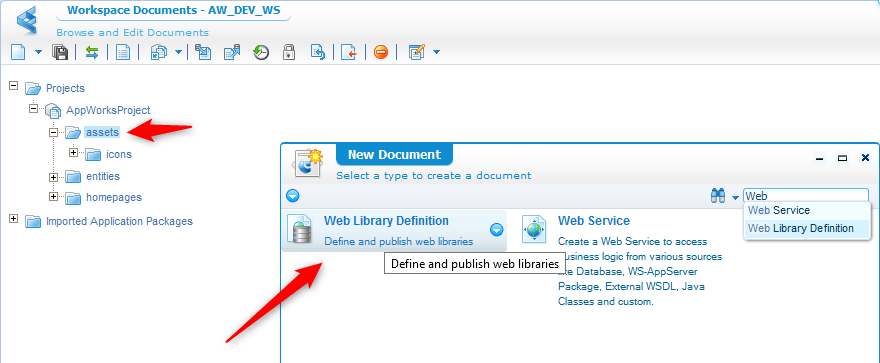
Task: Click blue round arrow under dialog icon
Action: coord(292,196)
